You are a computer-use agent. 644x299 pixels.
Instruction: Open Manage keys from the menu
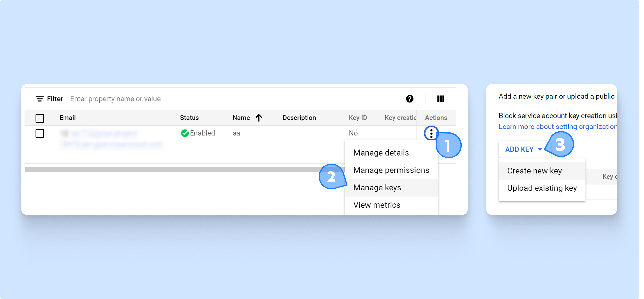click(x=377, y=188)
